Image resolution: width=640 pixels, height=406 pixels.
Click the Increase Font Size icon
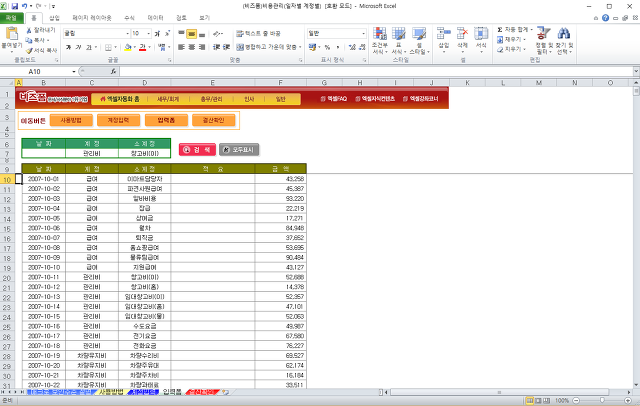[x=158, y=33]
